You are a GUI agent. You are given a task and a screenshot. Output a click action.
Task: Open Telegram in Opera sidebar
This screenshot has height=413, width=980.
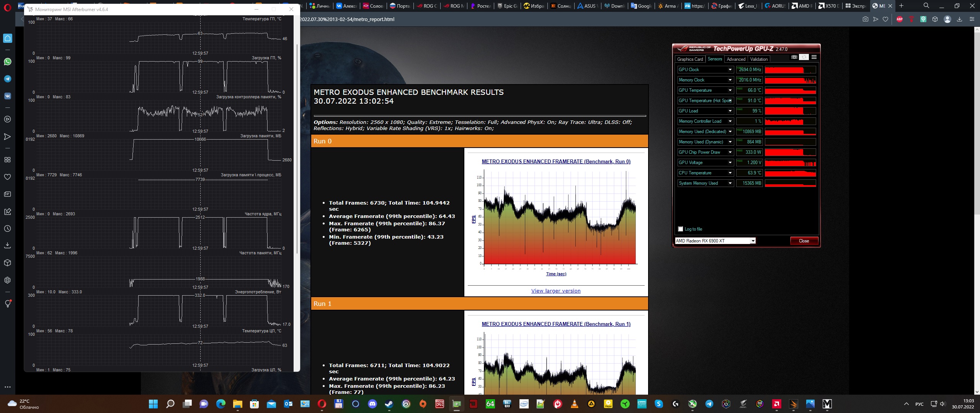tap(7, 79)
